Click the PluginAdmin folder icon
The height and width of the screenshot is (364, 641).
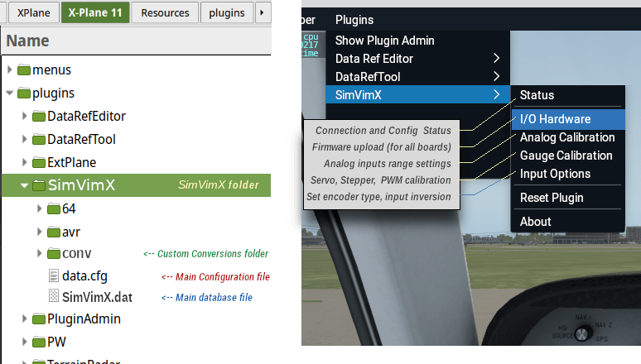39,318
